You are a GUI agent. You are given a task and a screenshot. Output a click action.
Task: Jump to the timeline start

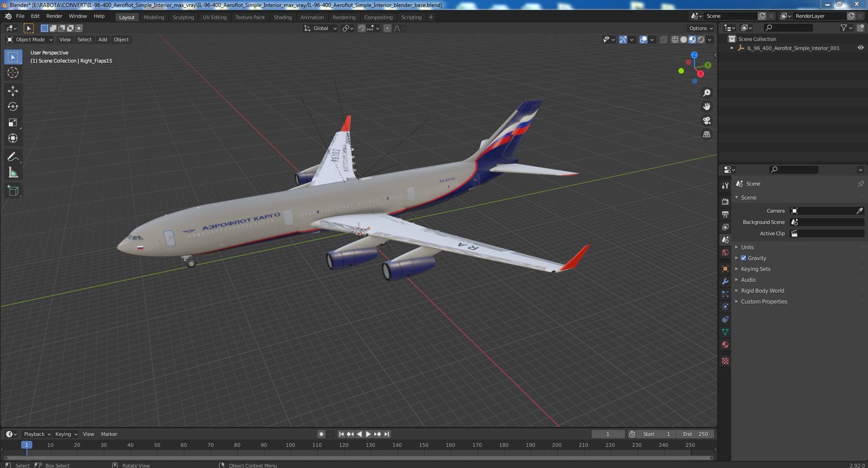[341, 434]
